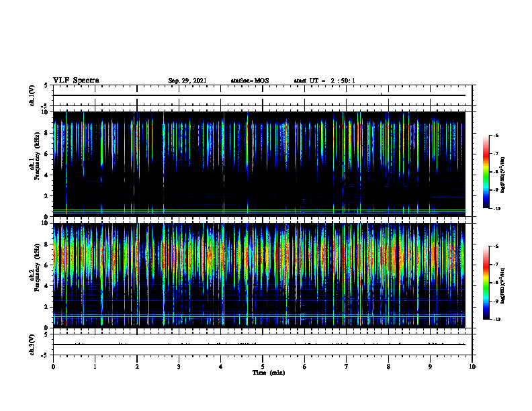Image resolution: width=532 pixels, height=411 pixels.
Task: Click time axis tick label "9"
Action: (430, 367)
